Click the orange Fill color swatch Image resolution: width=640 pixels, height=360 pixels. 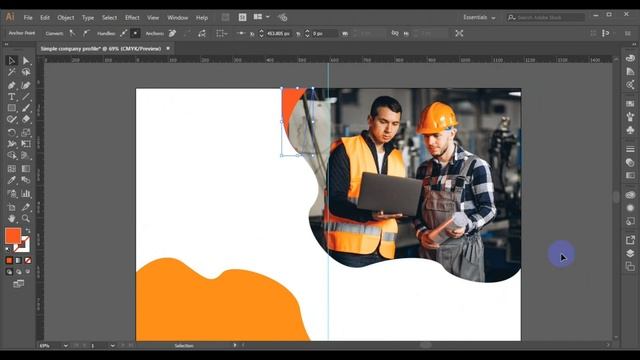pyautogui.click(x=13, y=236)
